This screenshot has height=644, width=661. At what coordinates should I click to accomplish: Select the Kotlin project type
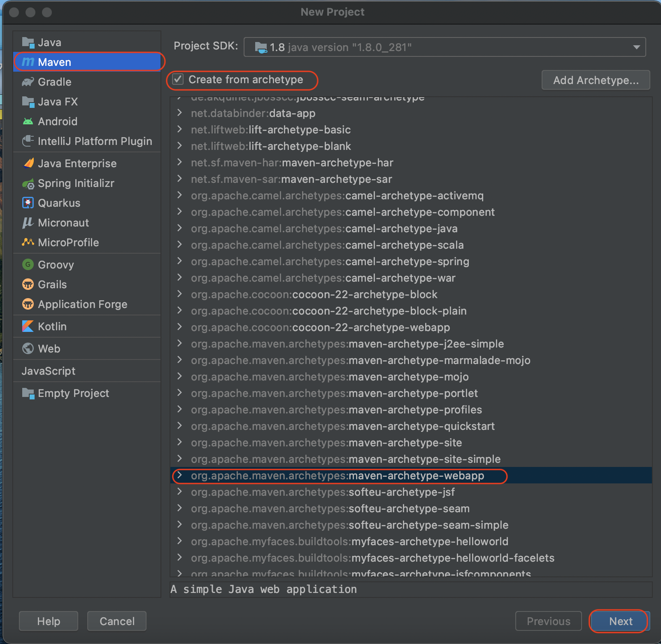pyautogui.click(x=87, y=327)
